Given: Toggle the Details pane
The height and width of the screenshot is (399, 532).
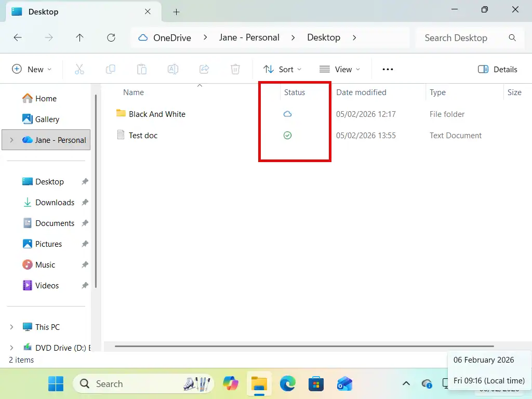Looking at the screenshot, I should coord(497,69).
